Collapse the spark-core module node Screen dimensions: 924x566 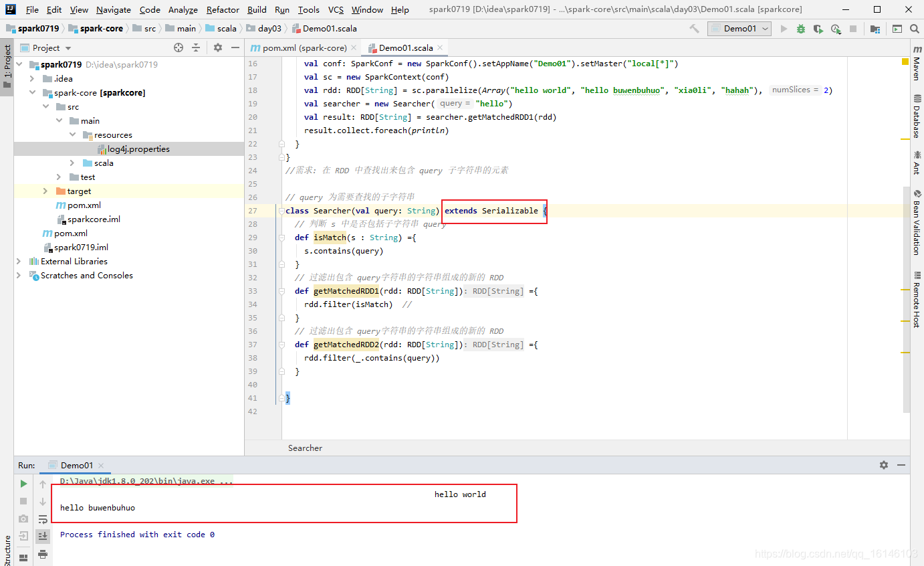[32, 93]
